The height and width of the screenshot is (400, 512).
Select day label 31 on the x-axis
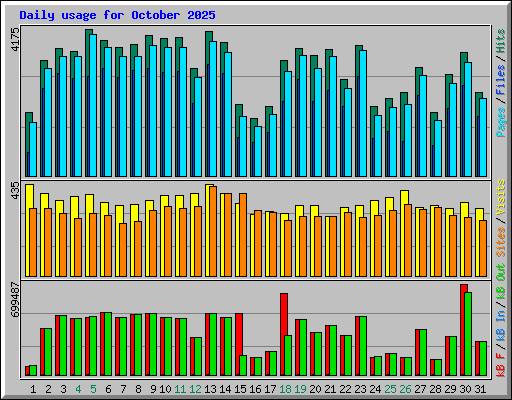[480, 389]
